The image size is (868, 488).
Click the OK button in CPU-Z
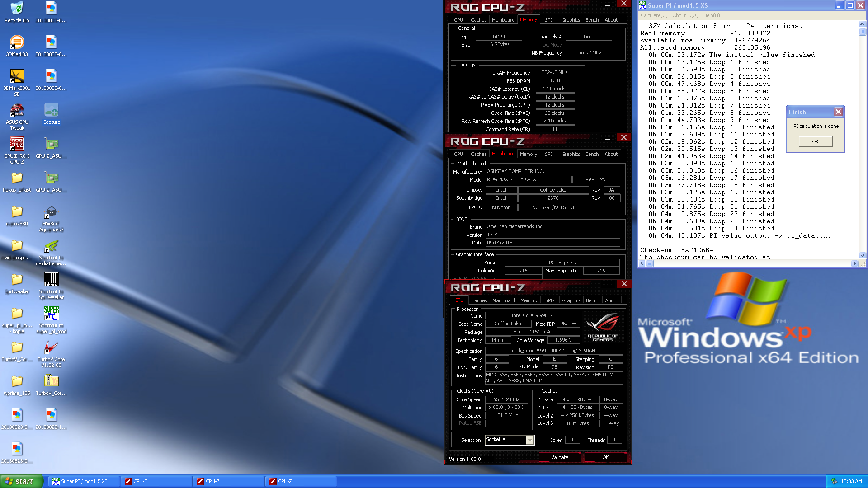pyautogui.click(x=605, y=457)
